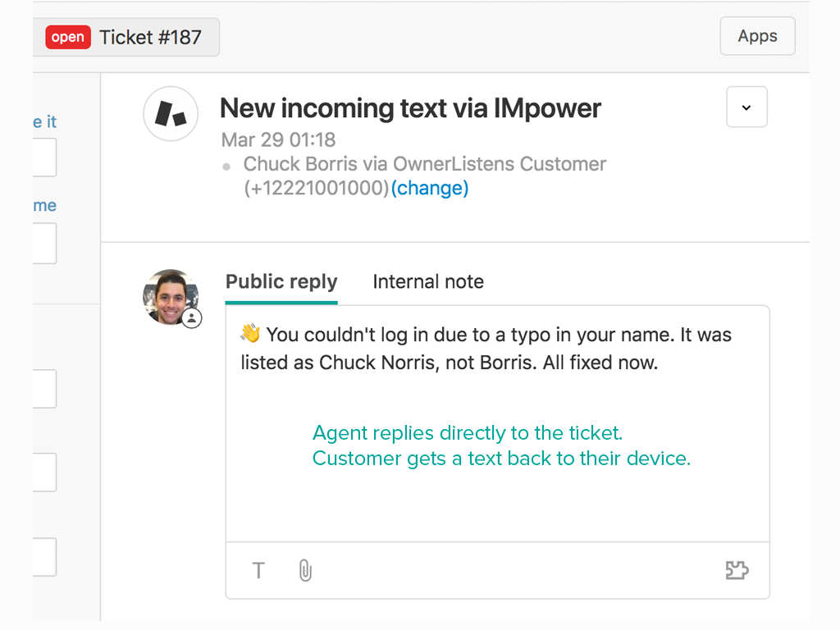Click the waving hand emoji in reply
Screen dimensions: 840x630
coord(250,334)
